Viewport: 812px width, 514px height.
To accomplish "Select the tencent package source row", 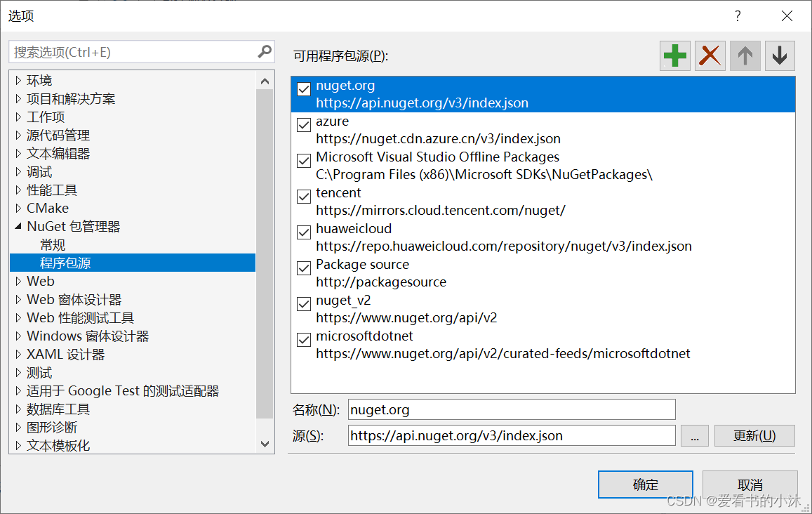I will point(543,202).
